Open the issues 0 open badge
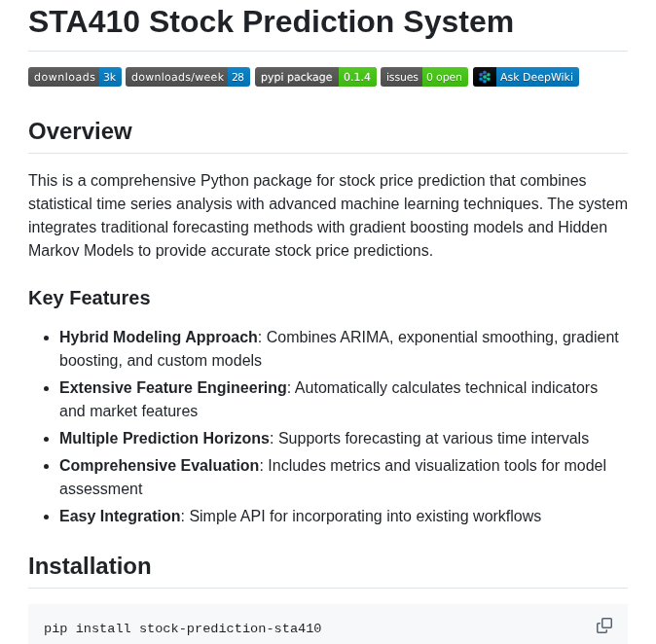Viewport: 656px width, 644px height. 424,77
